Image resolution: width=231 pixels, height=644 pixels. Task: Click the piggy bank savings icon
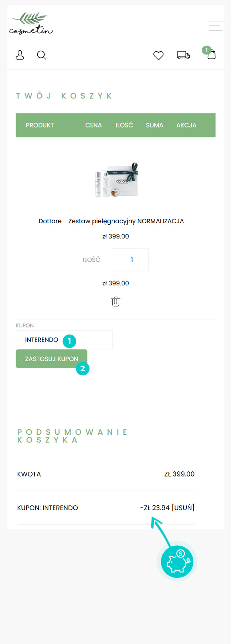[177, 562]
